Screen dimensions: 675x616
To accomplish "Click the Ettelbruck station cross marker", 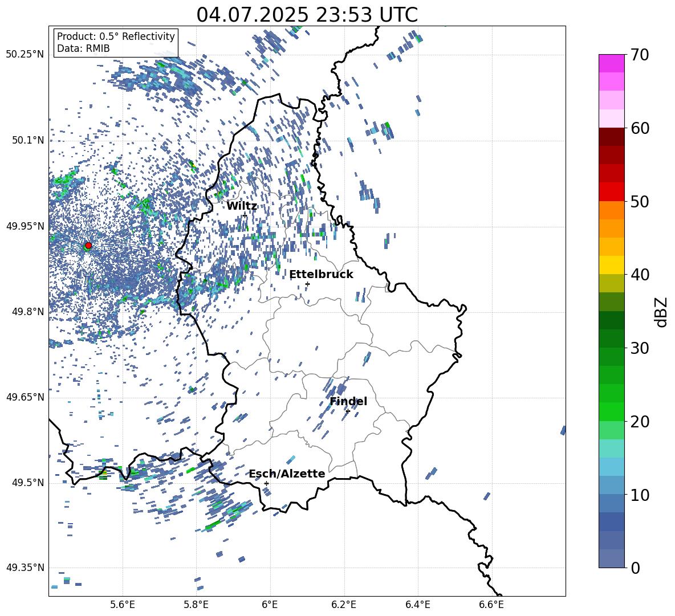I will pyautogui.click(x=307, y=284).
